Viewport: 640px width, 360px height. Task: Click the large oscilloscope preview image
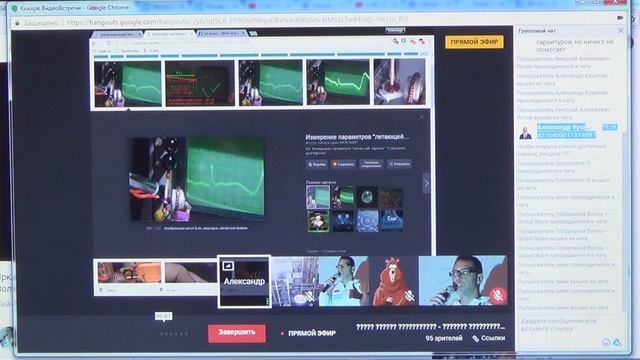(197, 179)
